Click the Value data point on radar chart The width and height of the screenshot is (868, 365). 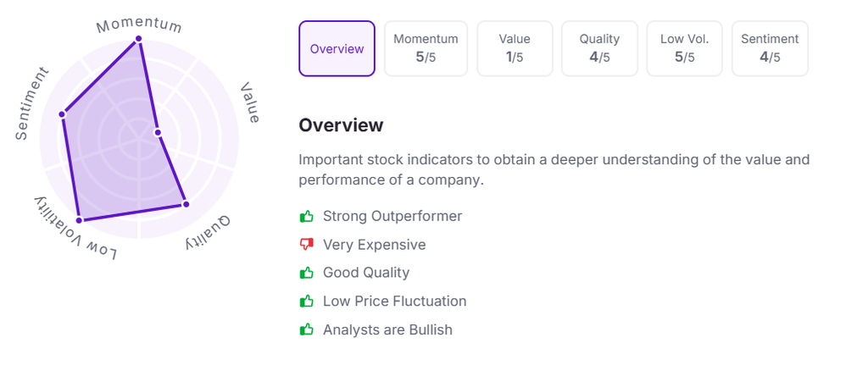pyautogui.click(x=158, y=132)
